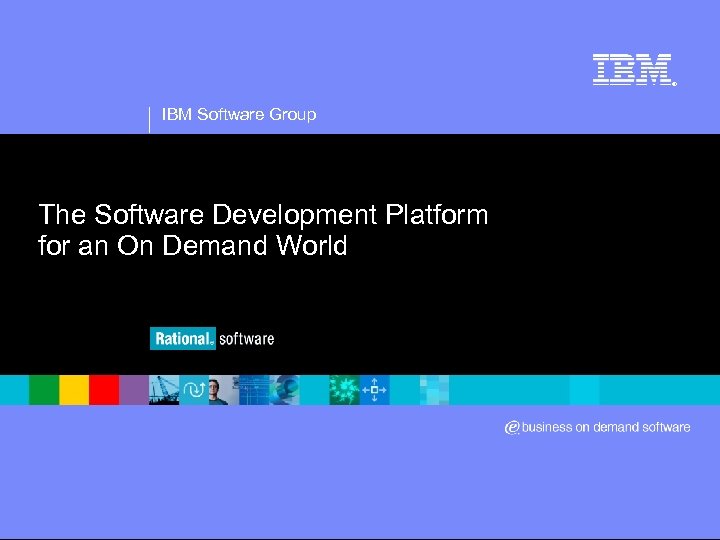Click the IBM logo
This screenshot has height=540, width=720.
pos(634,70)
